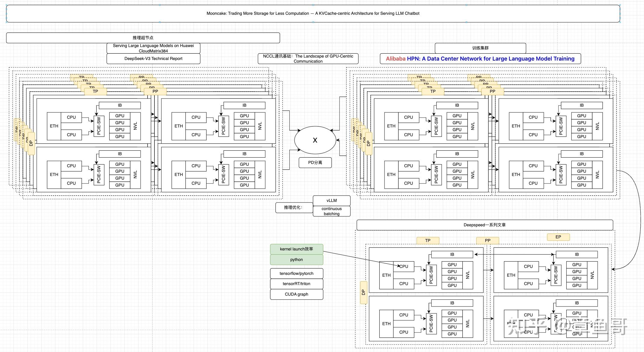Select the tensorRT/triton box

point(297,284)
